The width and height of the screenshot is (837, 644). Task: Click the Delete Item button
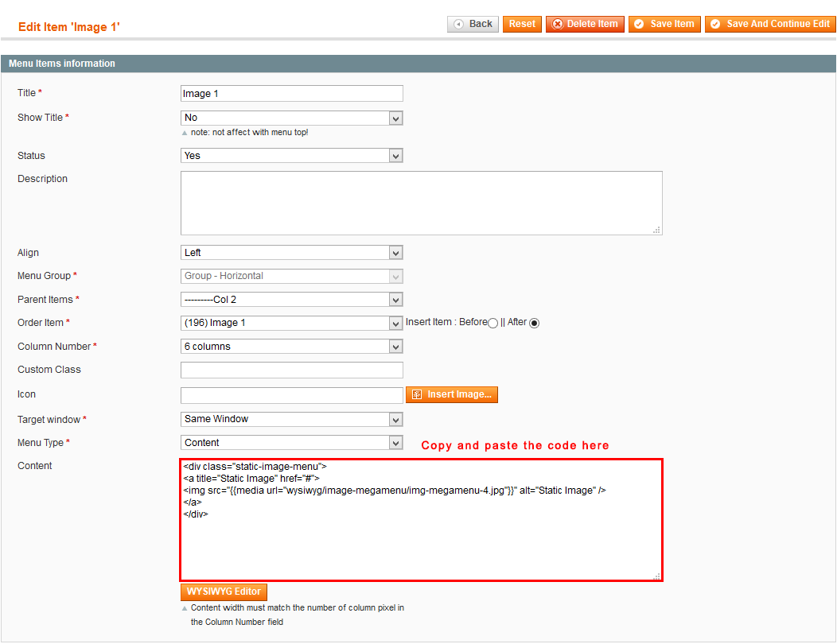click(585, 24)
